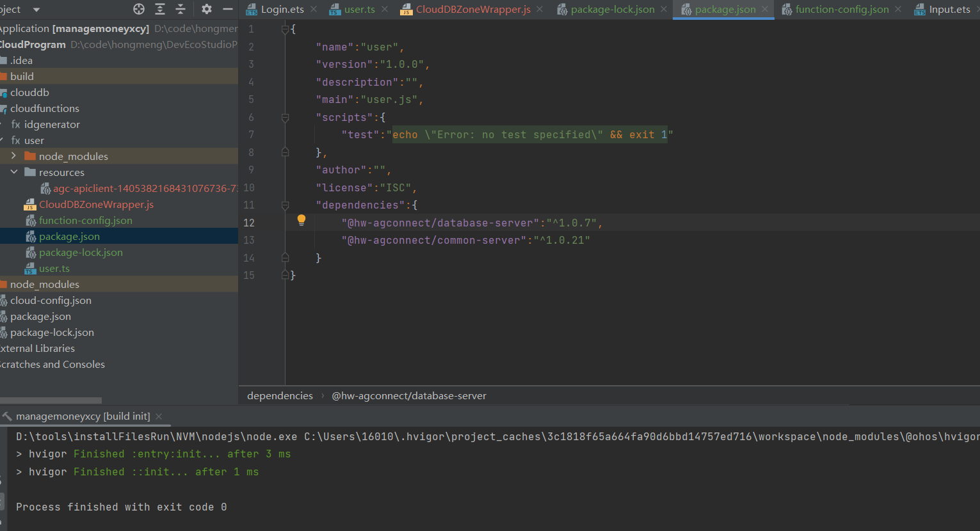Image resolution: width=980 pixels, height=531 pixels.
Task: Click the Expand All icon in project panel
Action: pos(160,9)
